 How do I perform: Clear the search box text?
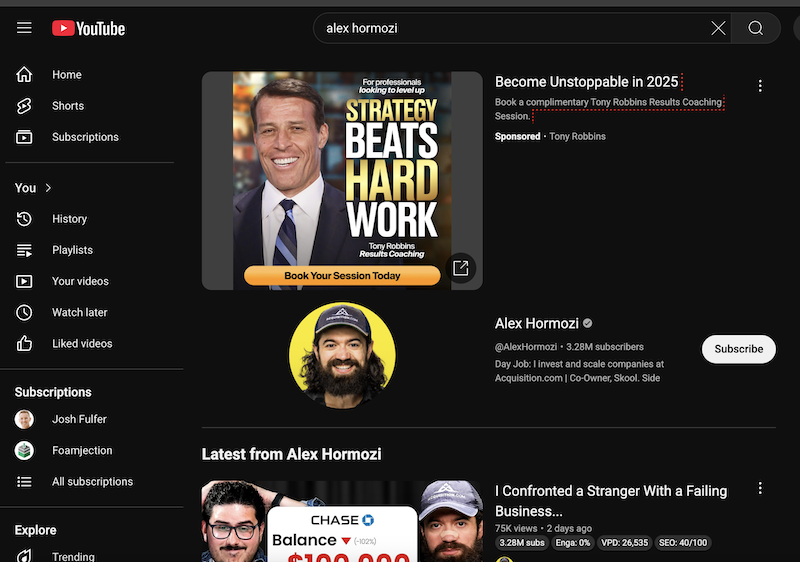tap(718, 28)
